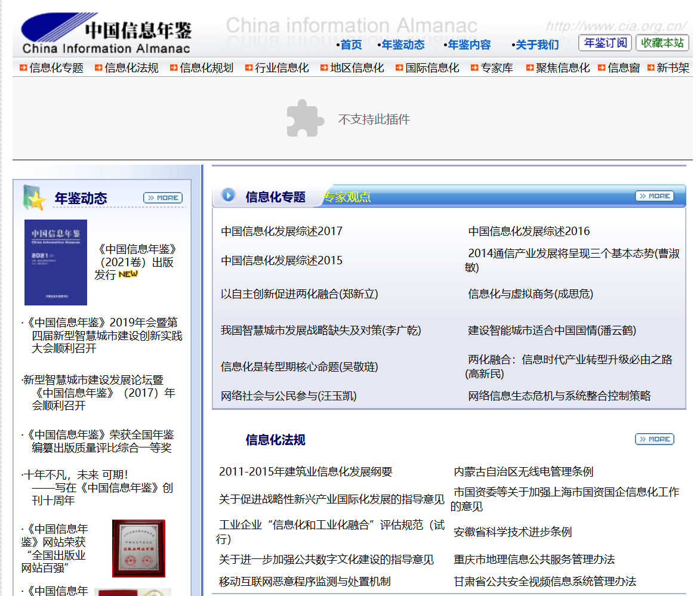The image size is (700, 596).
Task: Open the 关于我们 navigation menu item
Action: 536,44
